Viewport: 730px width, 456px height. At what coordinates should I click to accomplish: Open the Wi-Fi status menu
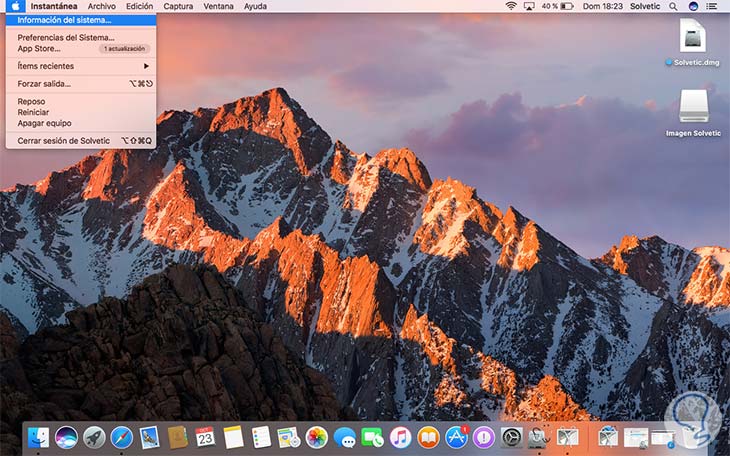click(511, 6)
